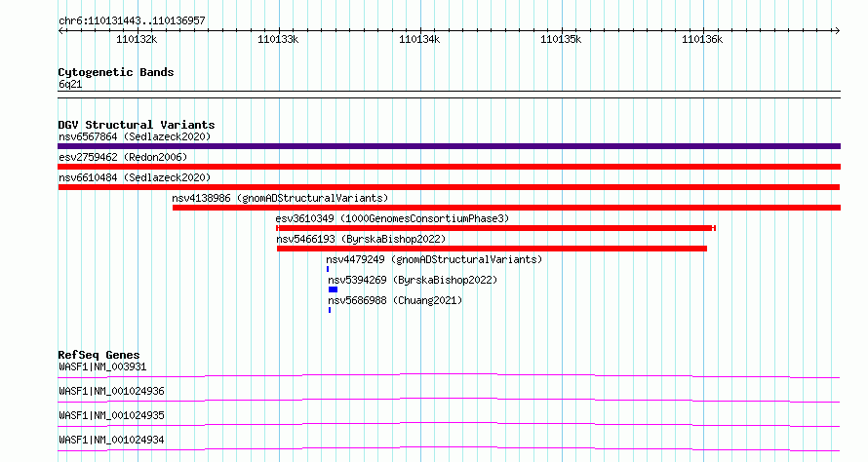Click the blue nsv5394269 variant block
868x462 pixels.
coord(333,289)
